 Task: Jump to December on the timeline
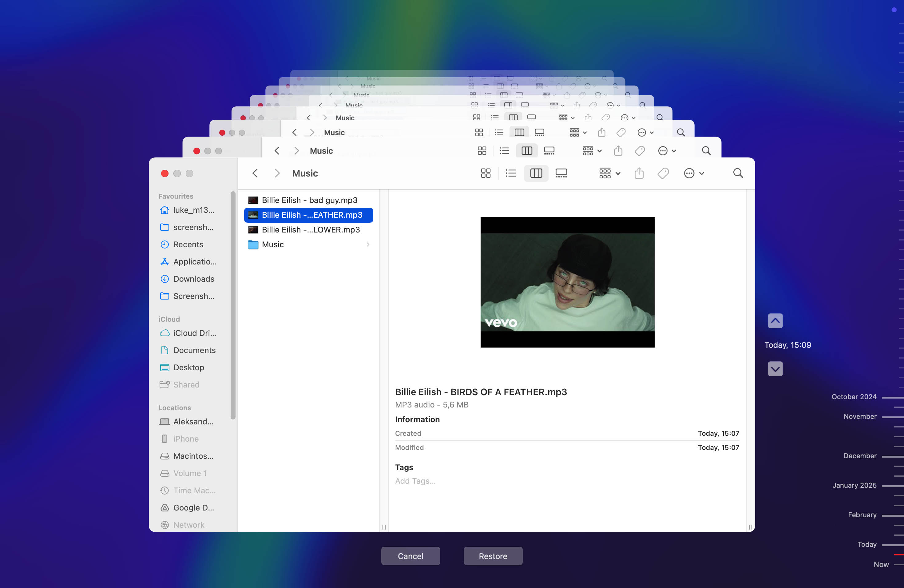[859, 455]
